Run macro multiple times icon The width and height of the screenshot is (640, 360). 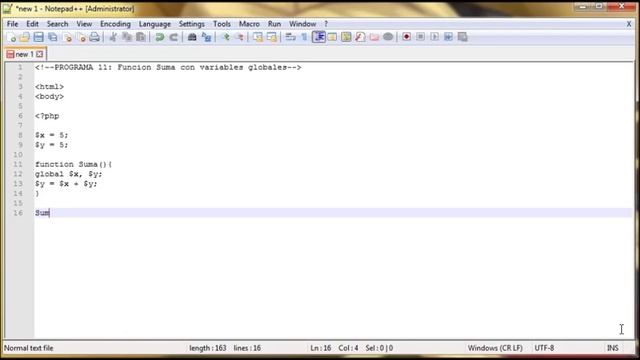click(x=448, y=37)
